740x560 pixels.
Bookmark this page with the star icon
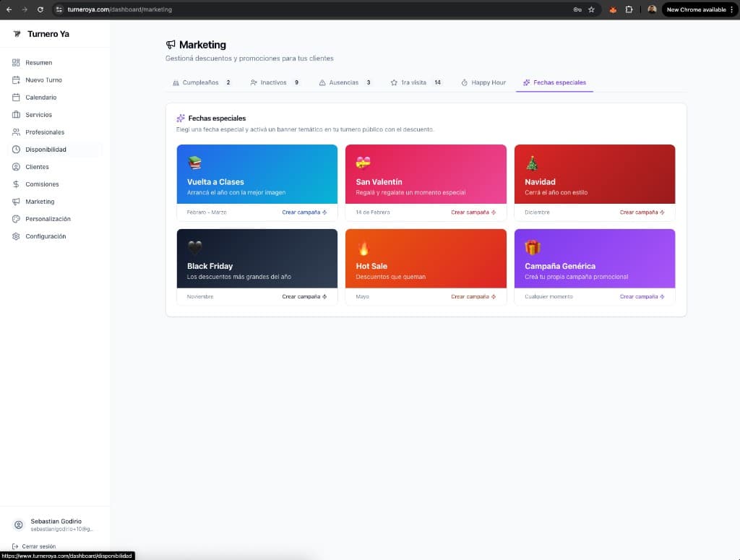pos(591,9)
